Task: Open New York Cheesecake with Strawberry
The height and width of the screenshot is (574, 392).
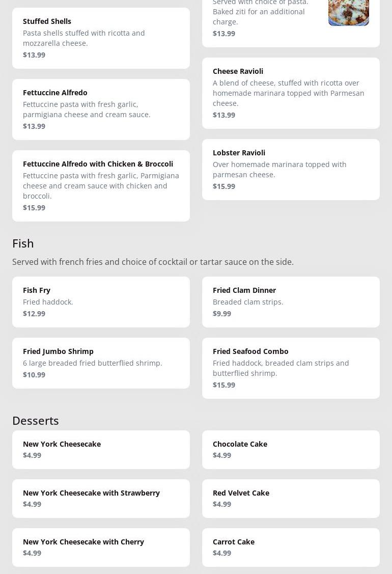Action: tap(101, 499)
